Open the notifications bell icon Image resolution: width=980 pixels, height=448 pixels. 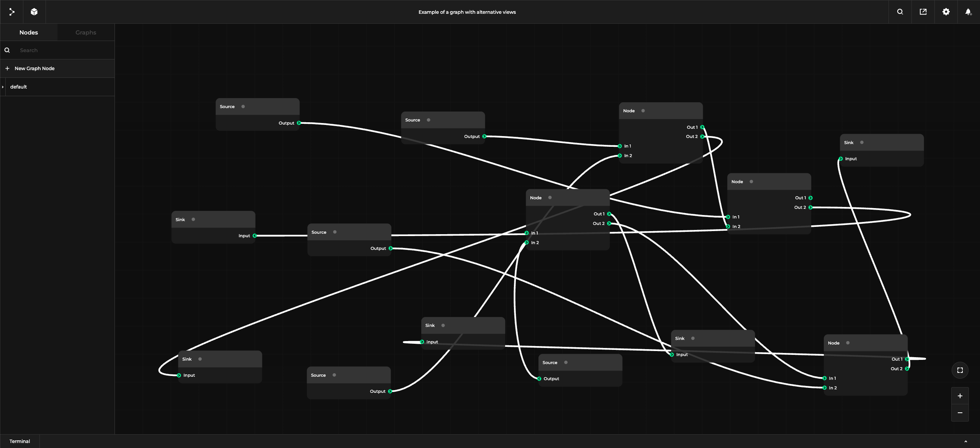[968, 12]
